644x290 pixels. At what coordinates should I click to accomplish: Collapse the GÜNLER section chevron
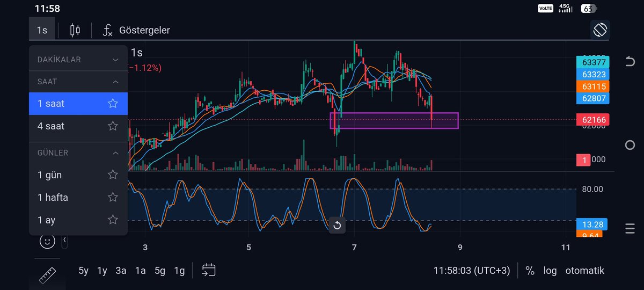115,153
